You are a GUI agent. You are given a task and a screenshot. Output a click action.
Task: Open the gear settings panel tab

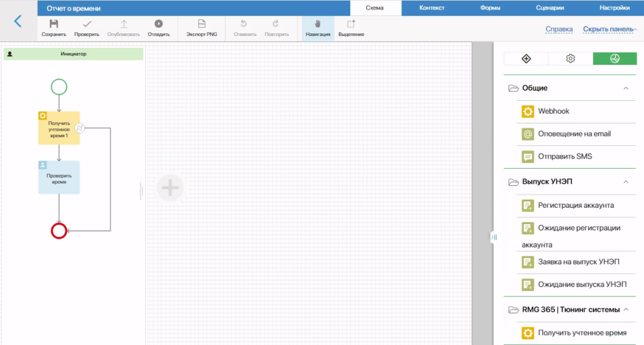tap(570, 59)
